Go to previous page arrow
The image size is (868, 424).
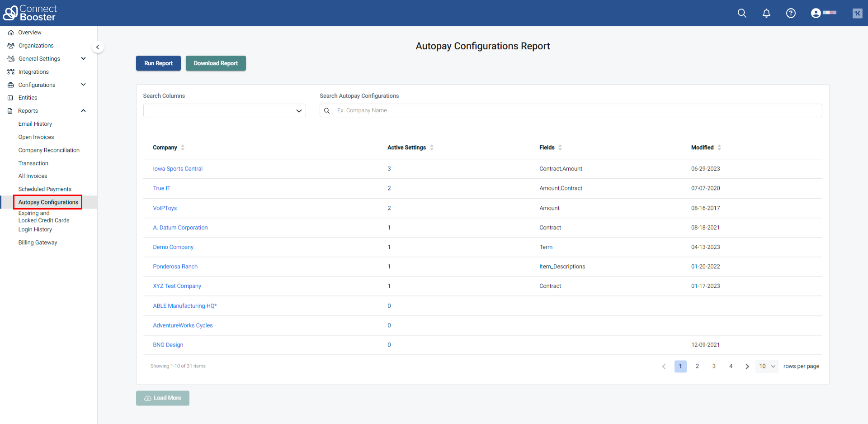click(x=664, y=367)
